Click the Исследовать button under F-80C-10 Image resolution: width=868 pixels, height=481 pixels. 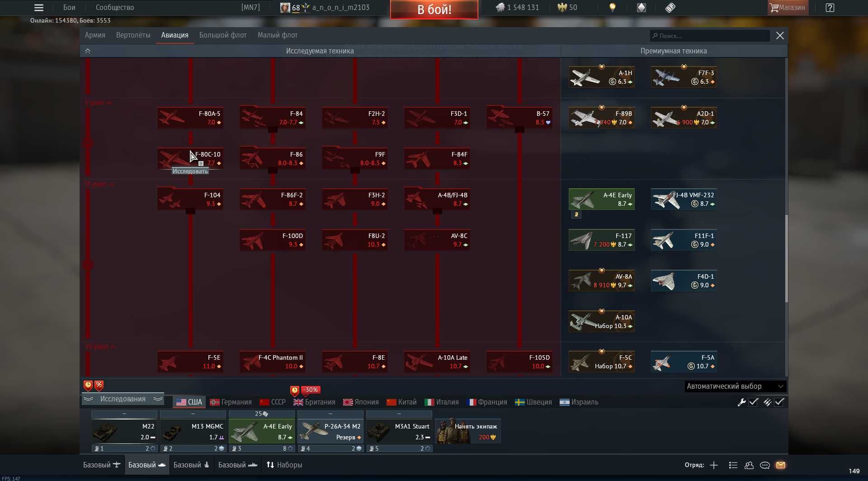[x=190, y=171]
